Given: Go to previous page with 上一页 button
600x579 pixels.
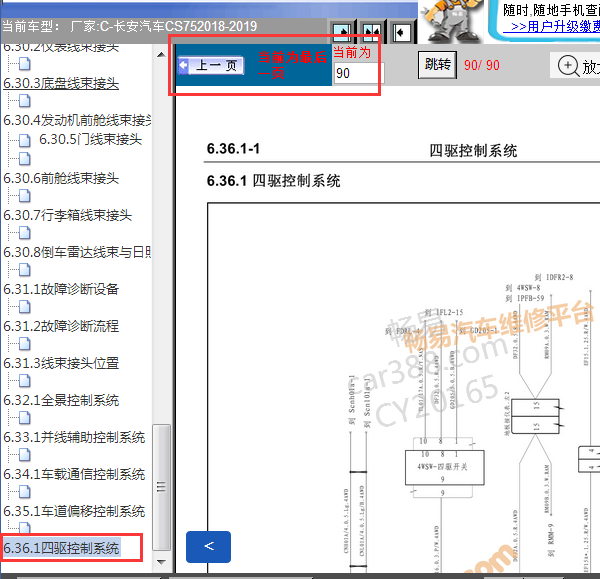Looking at the screenshot, I should pyautogui.click(x=211, y=65).
